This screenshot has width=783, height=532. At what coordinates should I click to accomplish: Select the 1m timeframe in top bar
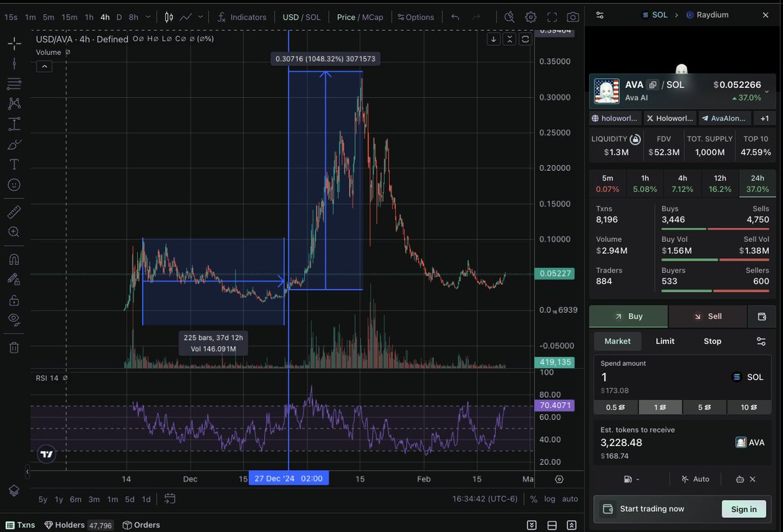30,17
